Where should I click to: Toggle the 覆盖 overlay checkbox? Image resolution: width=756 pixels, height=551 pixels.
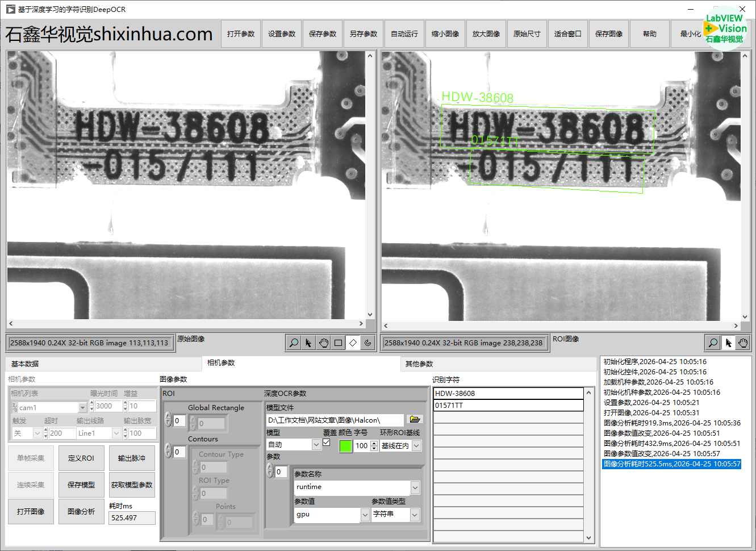tap(327, 443)
